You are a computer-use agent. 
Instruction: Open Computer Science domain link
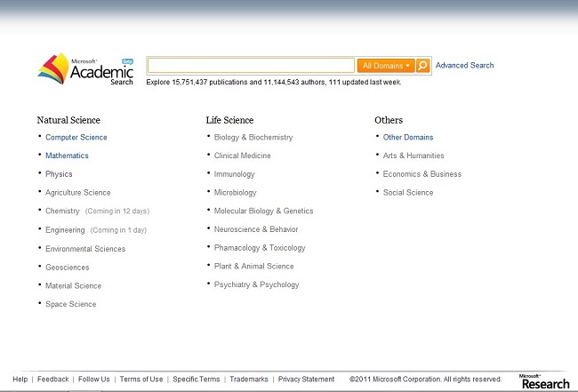[76, 137]
